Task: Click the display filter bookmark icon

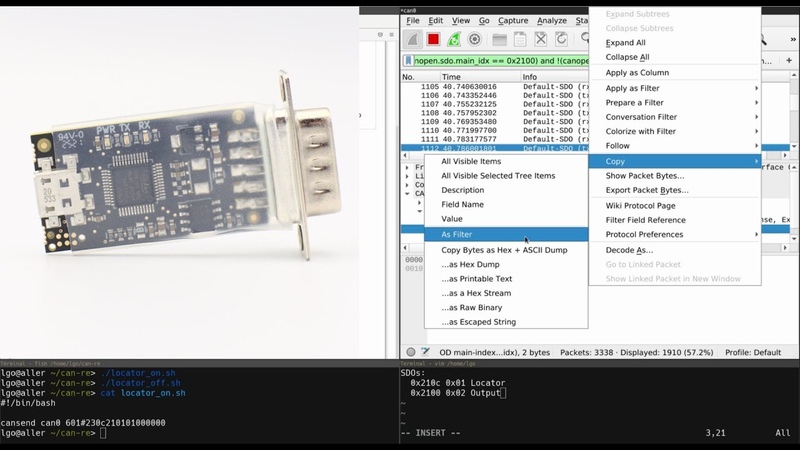Action: tap(408, 61)
